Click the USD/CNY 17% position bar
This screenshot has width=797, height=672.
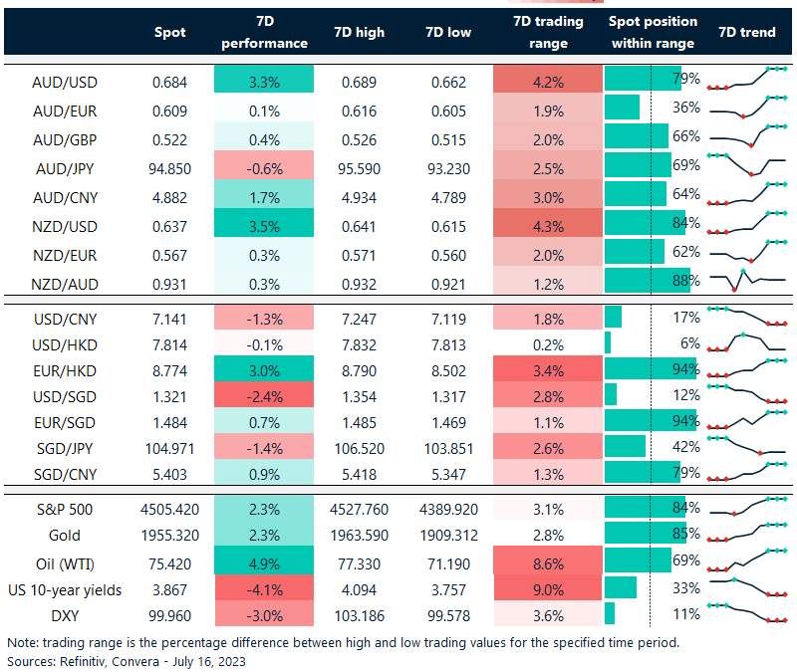click(x=614, y=318)
